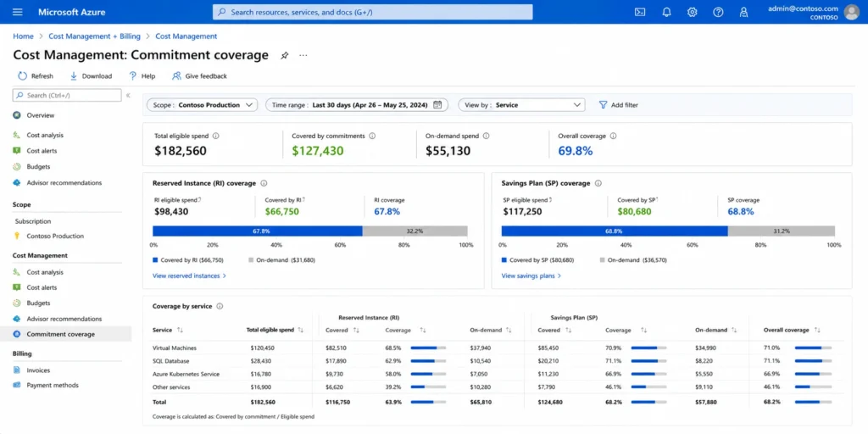Go to Cost Management + Billing breadcrumb
Image resolution: width=868 pixels, height=434 pixels.
(94, 36)
